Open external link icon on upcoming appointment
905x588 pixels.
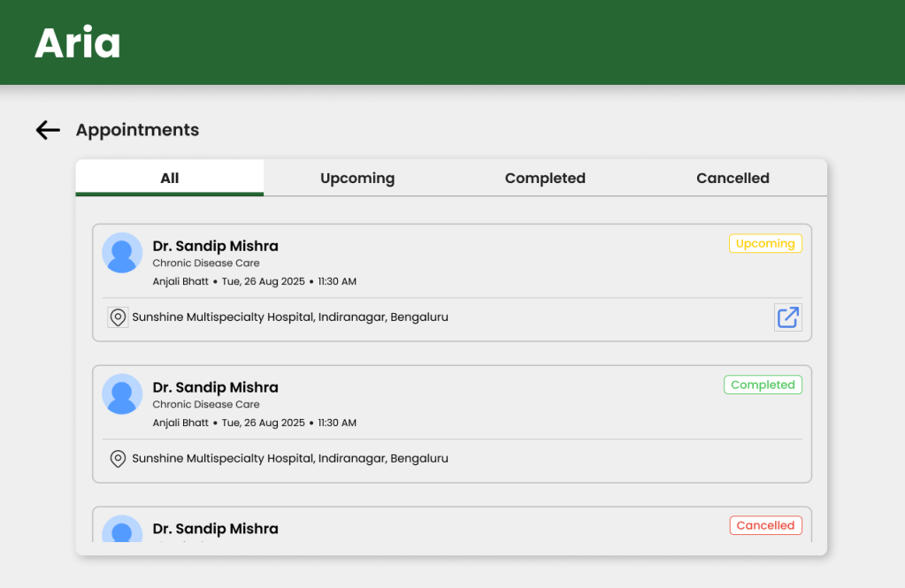[x=787, y=317]
